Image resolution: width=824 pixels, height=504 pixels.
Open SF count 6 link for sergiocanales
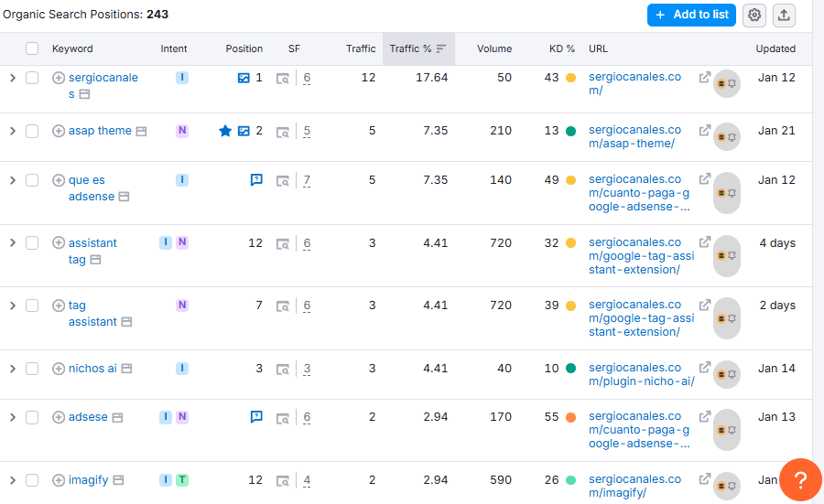coord(307,79)
